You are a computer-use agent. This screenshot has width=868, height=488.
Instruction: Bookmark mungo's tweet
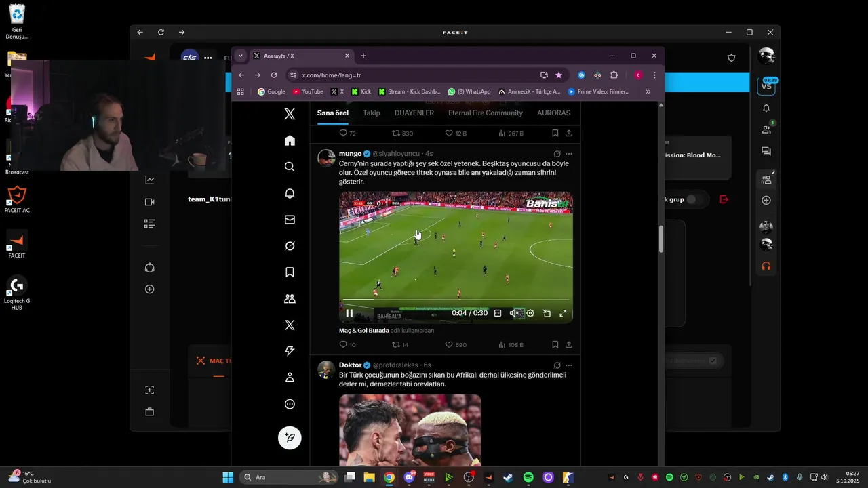tap(555, 344)
